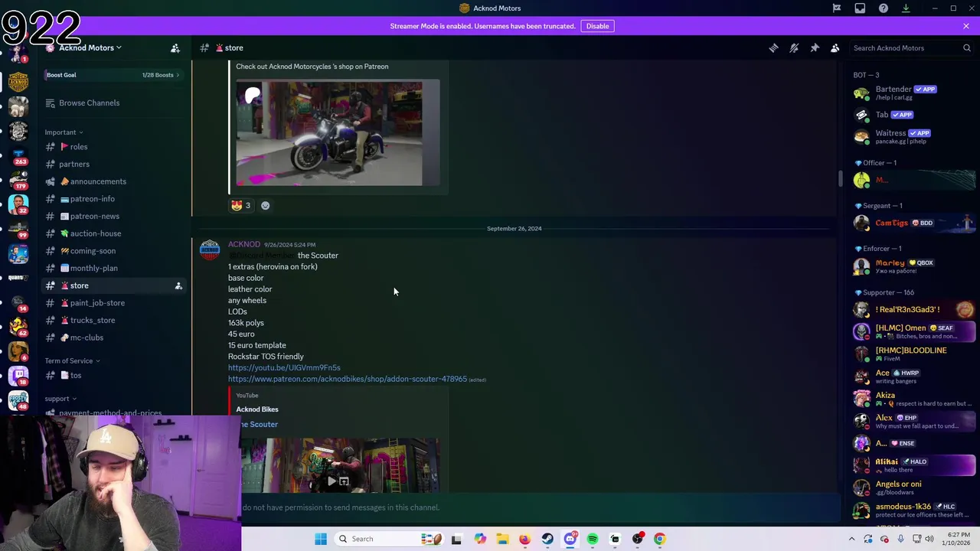Open Waitress bot profile in member list
Screen dimensions: 980x551
(x=913, y=137)
